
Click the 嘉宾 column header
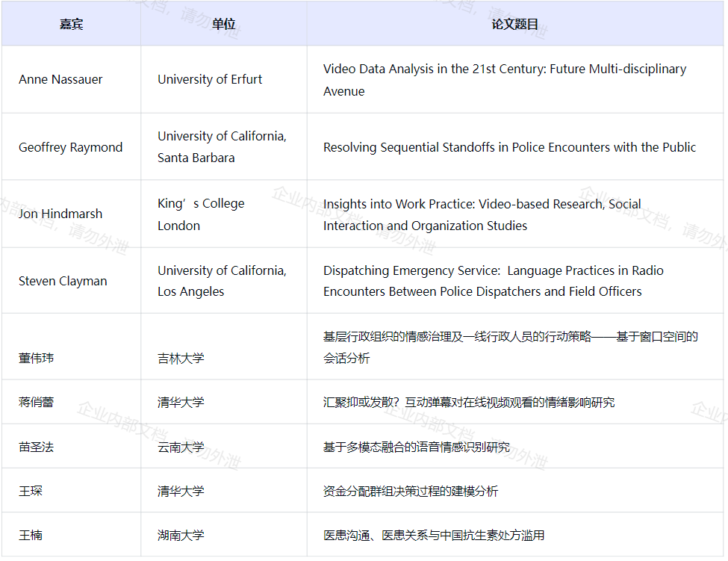(71, 24)
